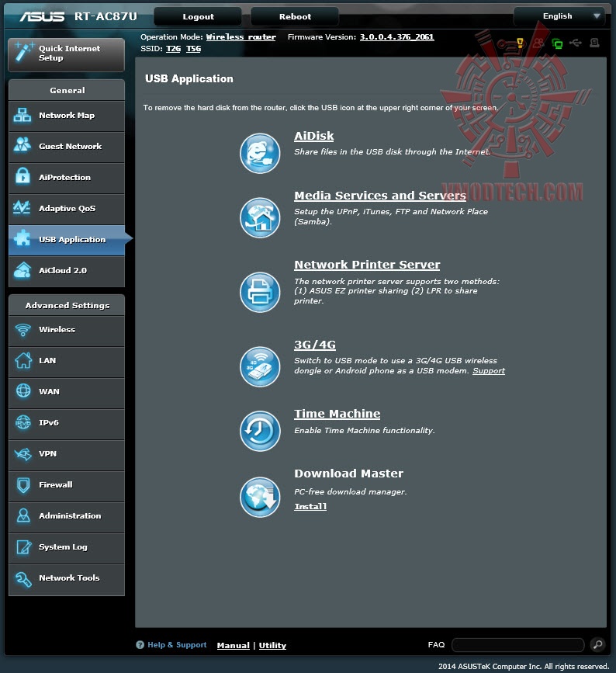Open the English language dropdown
The image size is (616, 673).
click(x=559, y=16)
